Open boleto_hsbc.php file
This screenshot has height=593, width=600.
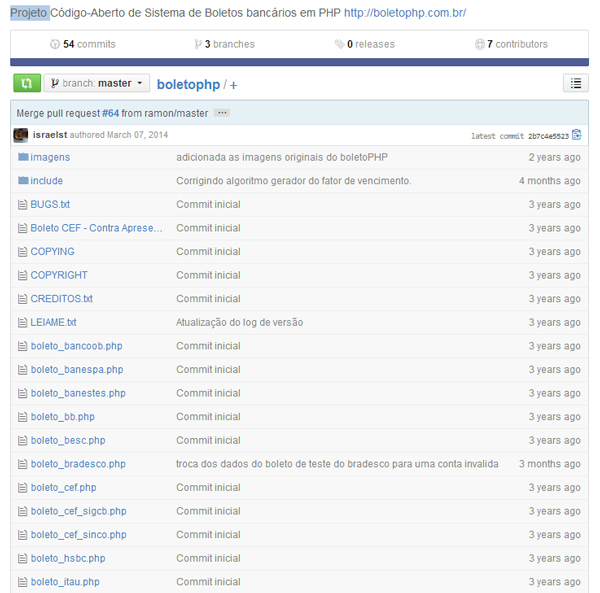coord(68,558)
